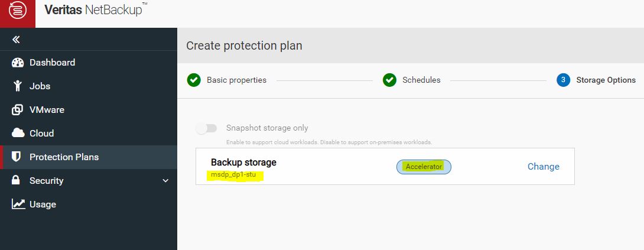The image size is (644, 250).
Task: Collapse the sidebar with double-chevron icon
Action: (x=16, y=40)
